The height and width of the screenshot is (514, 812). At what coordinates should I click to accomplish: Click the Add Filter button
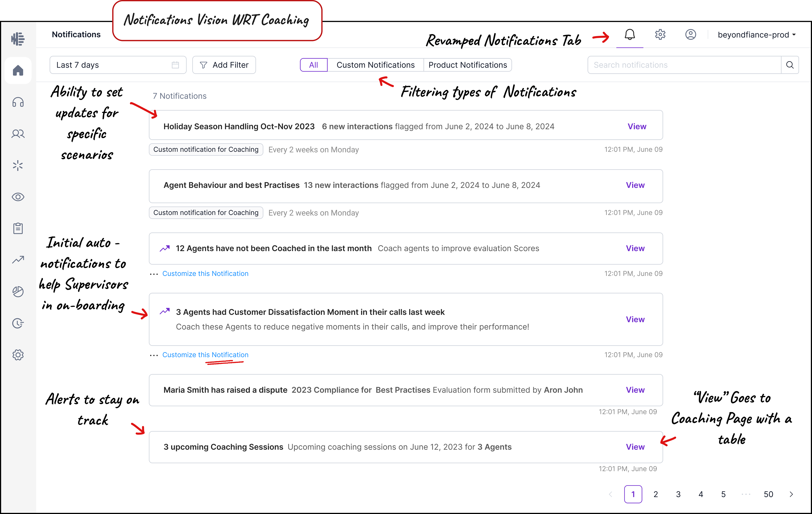click(x=224, y=65)
